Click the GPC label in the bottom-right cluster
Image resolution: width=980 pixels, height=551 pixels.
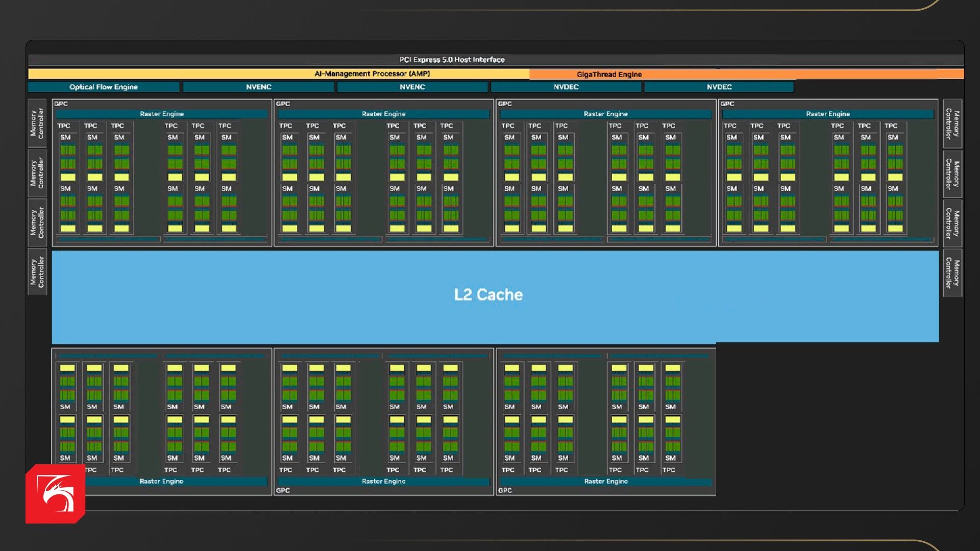(505, 490)
